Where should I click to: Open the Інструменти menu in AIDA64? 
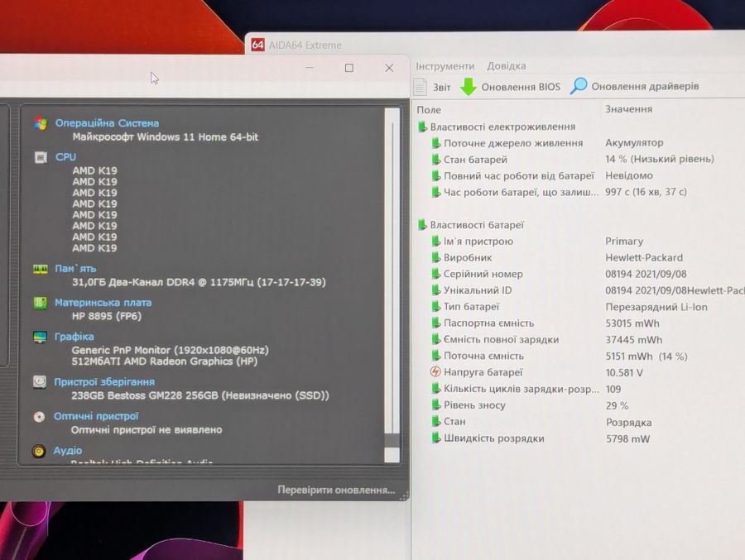pyautogui.click(x=445, y=66)
